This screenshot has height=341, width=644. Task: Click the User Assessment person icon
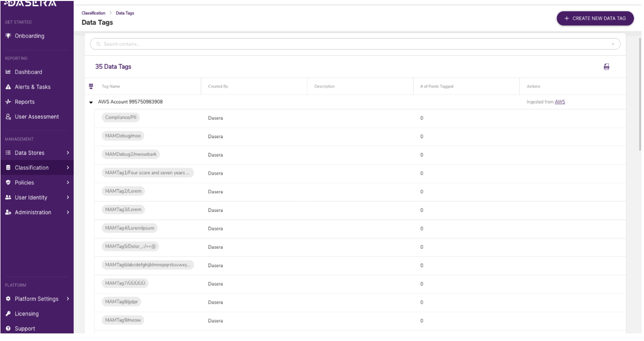[8, 117]
